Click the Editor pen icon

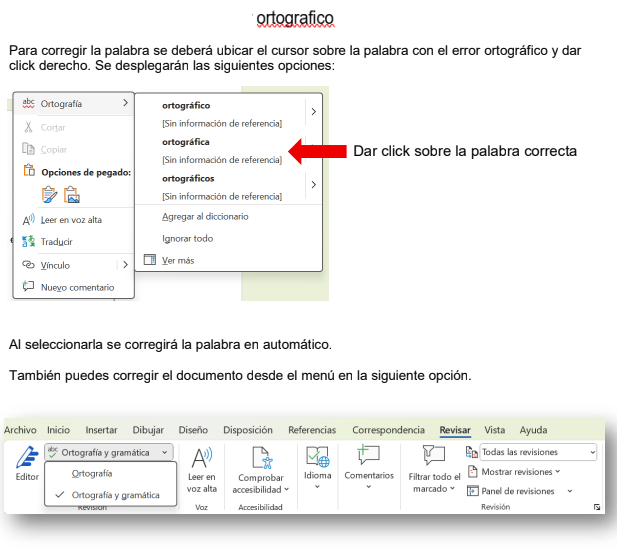(x=27, y=457)
